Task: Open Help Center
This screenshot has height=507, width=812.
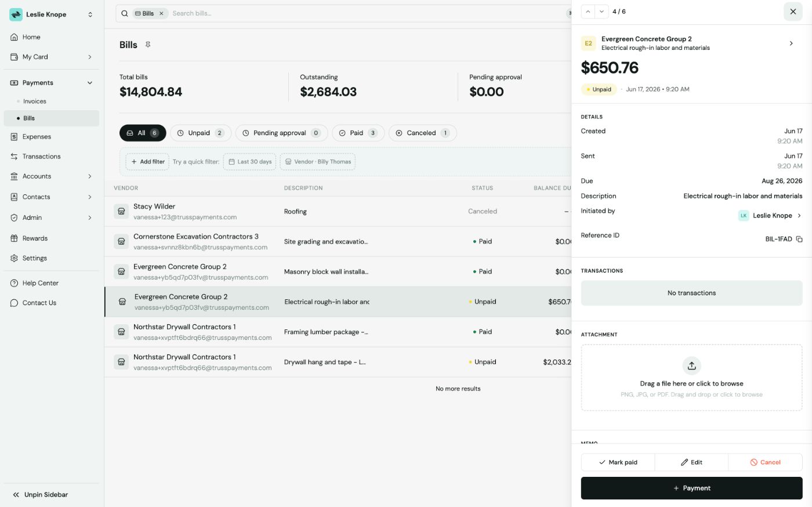Action: pos(52,283)
